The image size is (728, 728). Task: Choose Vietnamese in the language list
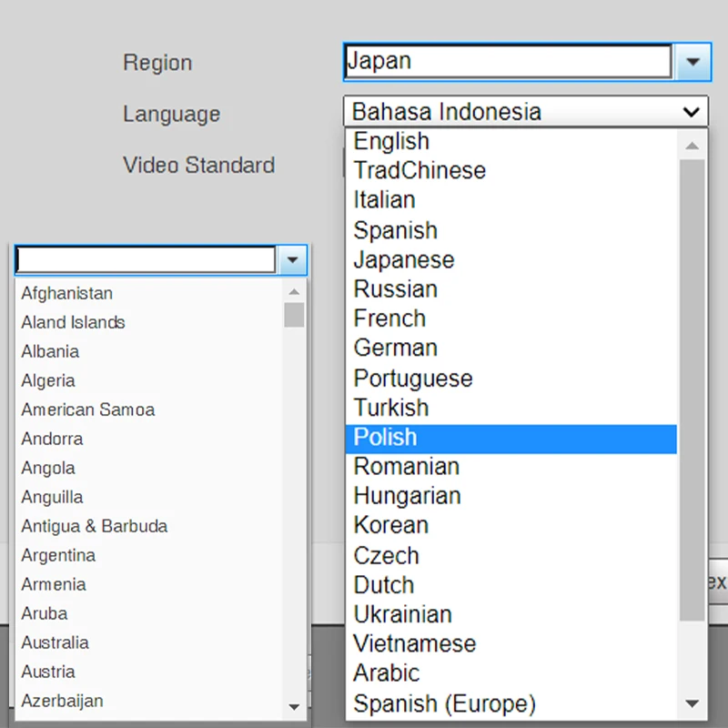pos(511,644)
